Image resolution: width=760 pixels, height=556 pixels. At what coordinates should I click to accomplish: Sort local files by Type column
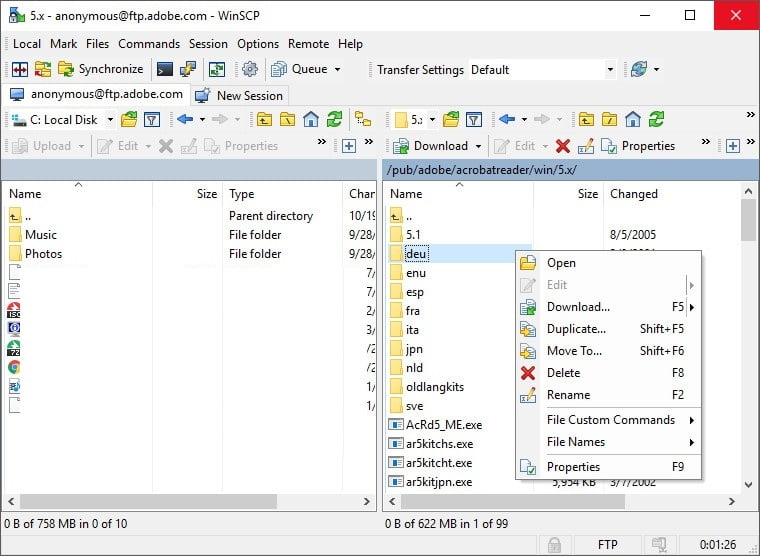(x=282, y=194)
